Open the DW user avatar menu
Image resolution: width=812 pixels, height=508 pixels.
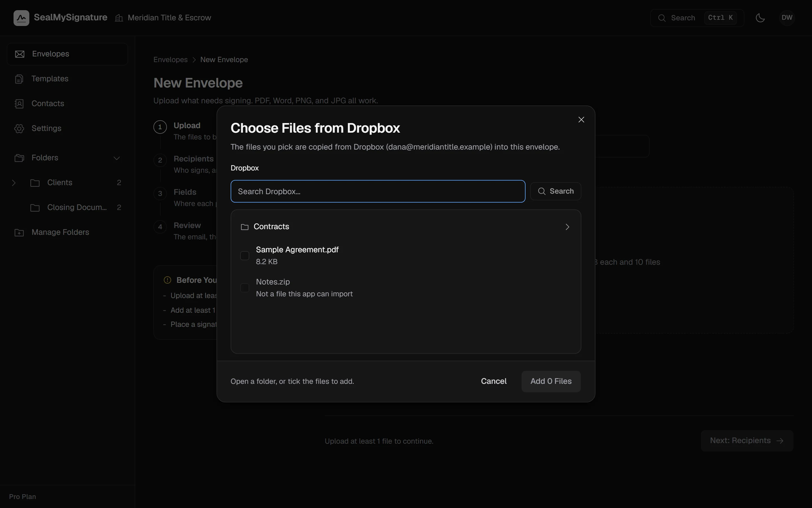click(787, 18)
